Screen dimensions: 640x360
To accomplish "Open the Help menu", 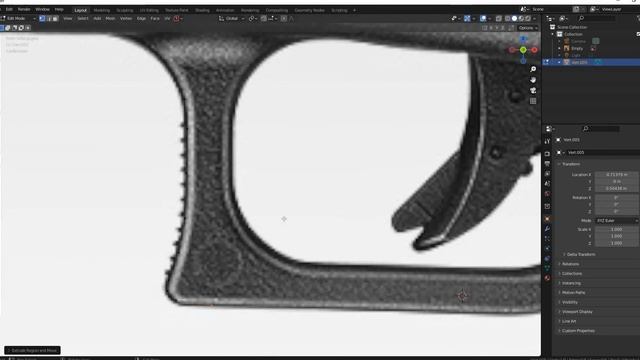I will click(59, 9).
